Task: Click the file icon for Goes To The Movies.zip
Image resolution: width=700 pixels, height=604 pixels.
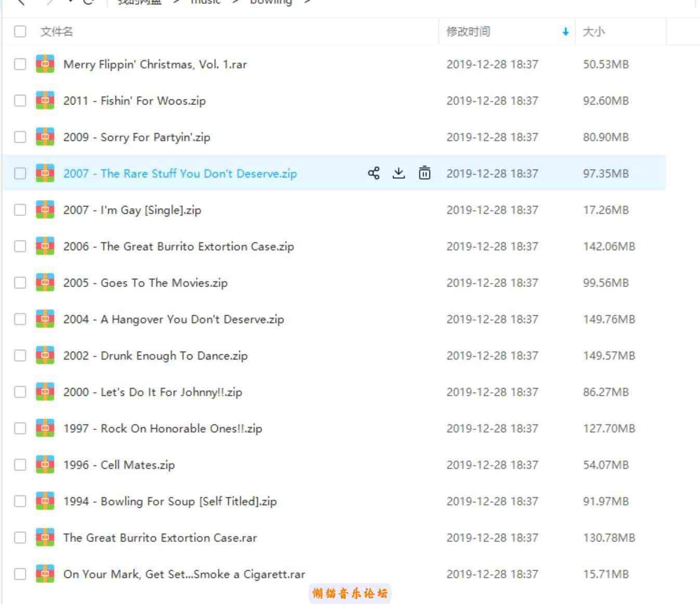Action: pyautogui.click(x=45, y=282)
